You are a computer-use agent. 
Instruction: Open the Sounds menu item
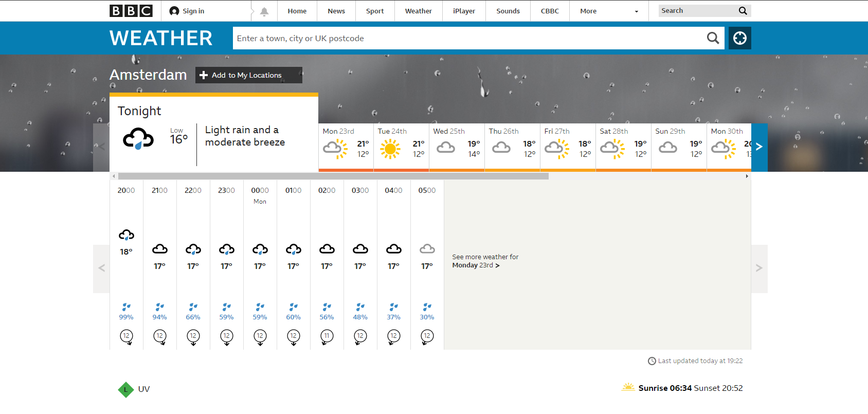click(508, 11)
